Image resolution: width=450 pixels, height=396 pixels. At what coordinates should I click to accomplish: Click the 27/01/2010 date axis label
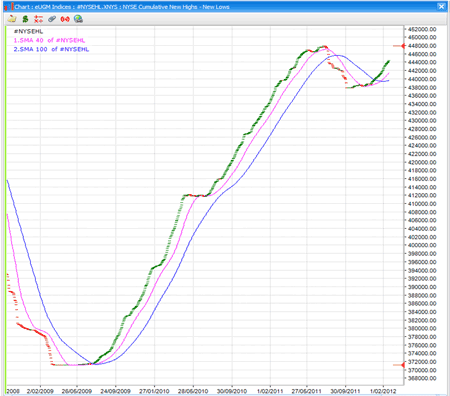pyautogui.click(x=154, y=391)
